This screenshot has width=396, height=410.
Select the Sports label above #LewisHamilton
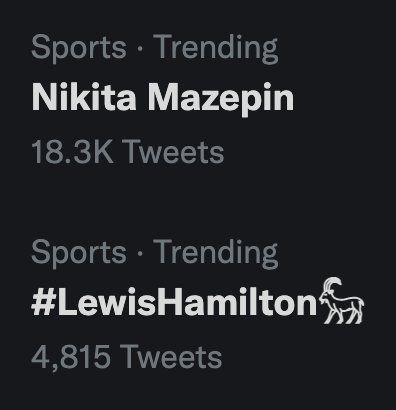(79, 253)
